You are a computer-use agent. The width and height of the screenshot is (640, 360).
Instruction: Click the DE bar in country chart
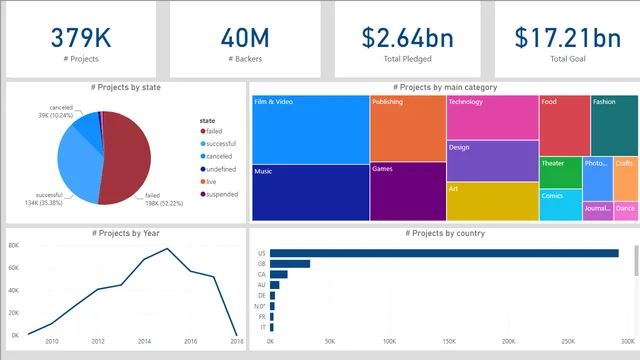[x=272, y=296]
